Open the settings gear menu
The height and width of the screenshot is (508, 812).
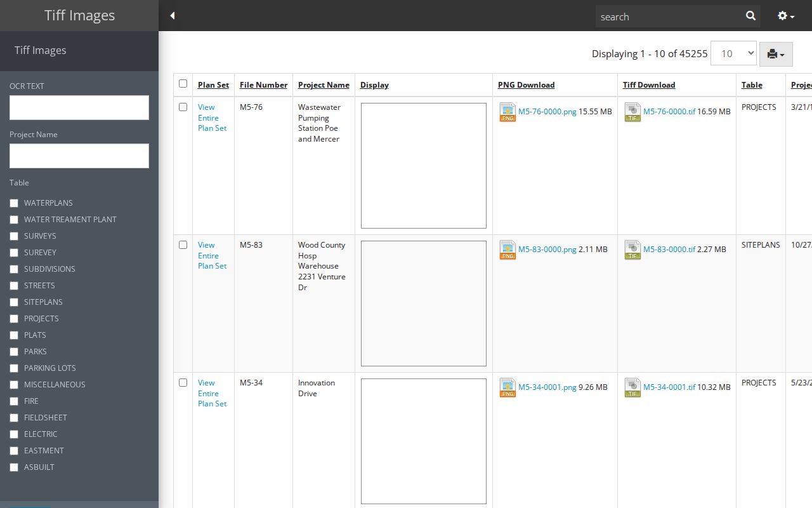(x=786, y=16)
